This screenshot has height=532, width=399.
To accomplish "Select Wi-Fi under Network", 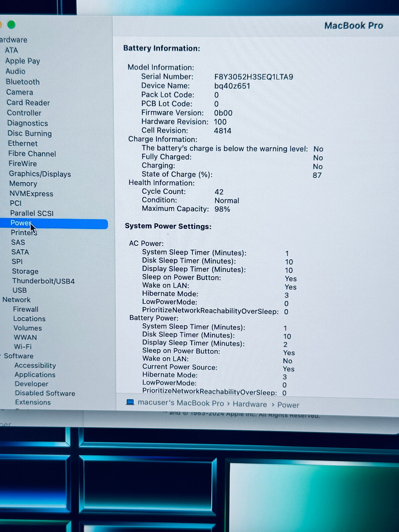I will (x=23, y=346).
